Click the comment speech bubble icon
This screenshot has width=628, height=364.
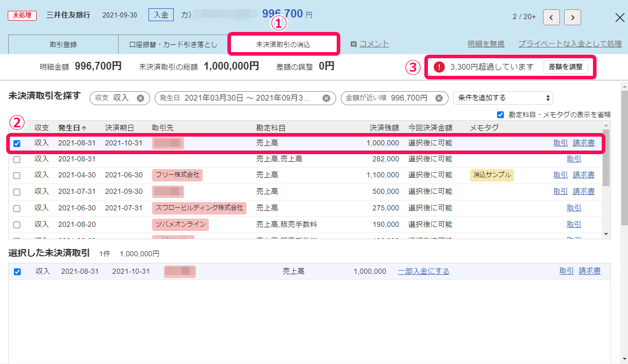[x=354, y=44]
